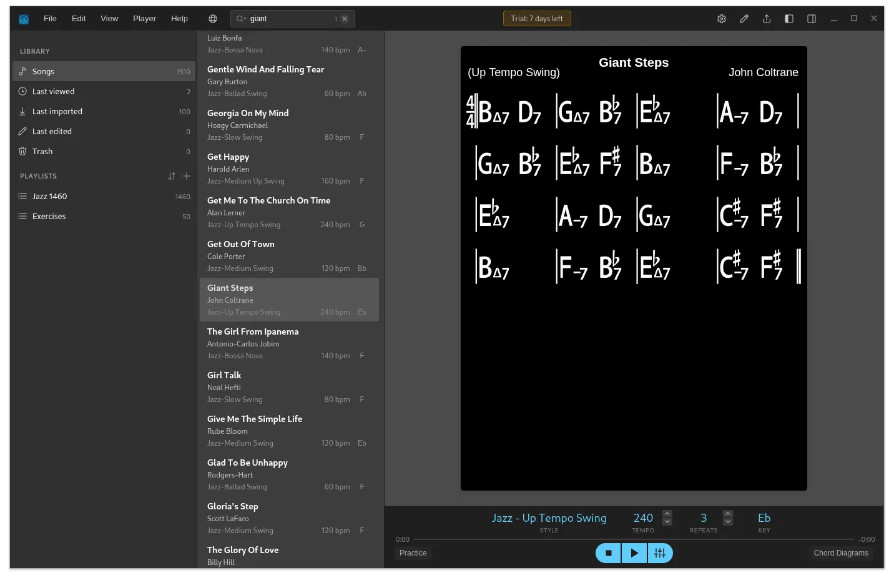This screenshot has height=588, width=894.
Task: Click the 240 tempo value
Action: click(643, 518)
